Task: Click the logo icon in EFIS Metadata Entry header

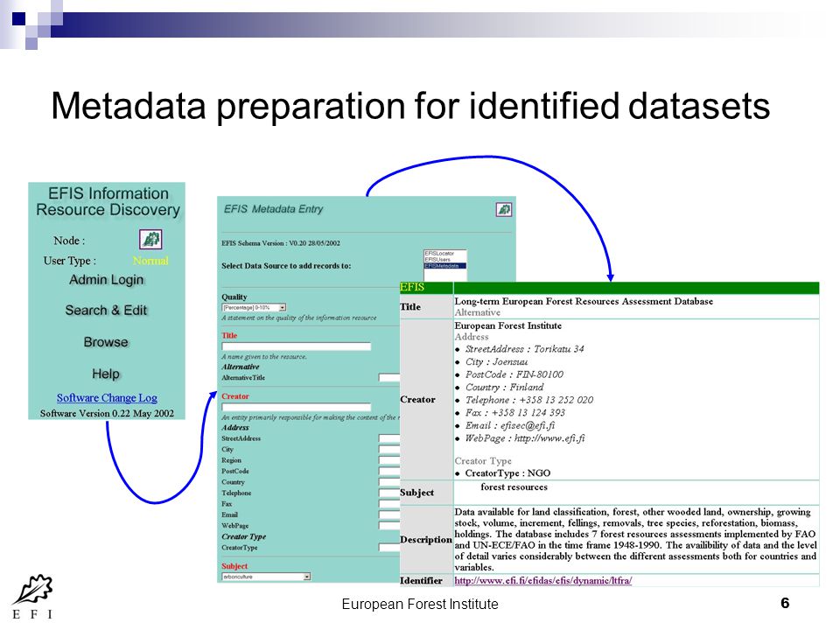Action: point(504,209)
